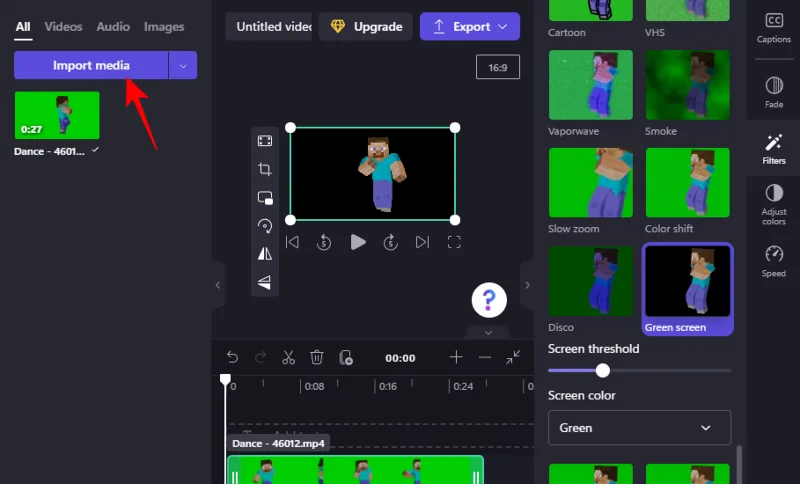This screenshot has width=800, height=484.
Task: Click the Import media button
Action: pos(91,65)
